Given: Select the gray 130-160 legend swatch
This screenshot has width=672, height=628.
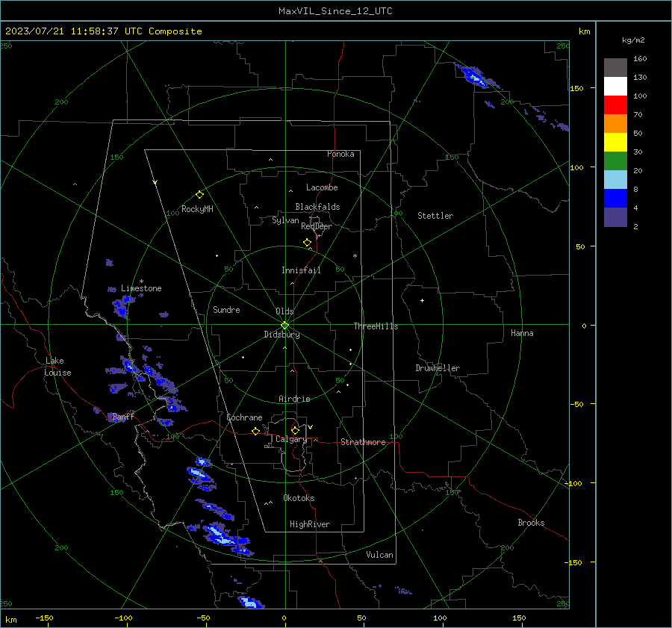Looking at the screenshot, I should [615, 68].
